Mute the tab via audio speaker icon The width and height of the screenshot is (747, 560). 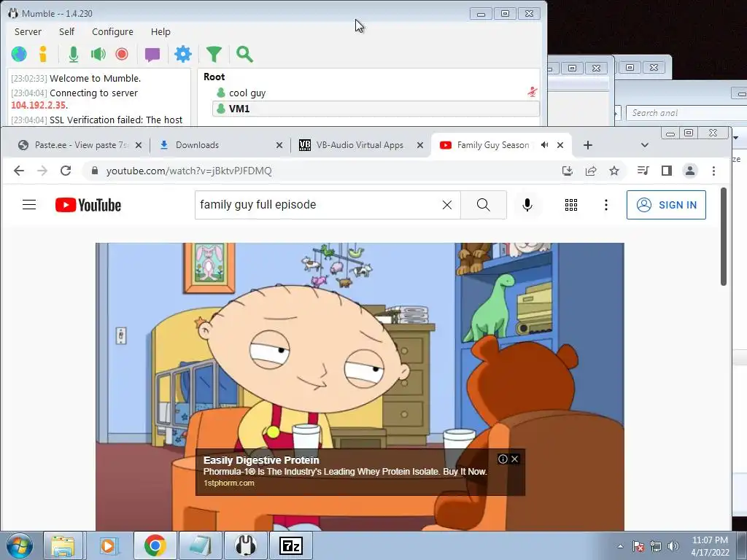pos(544,145)
